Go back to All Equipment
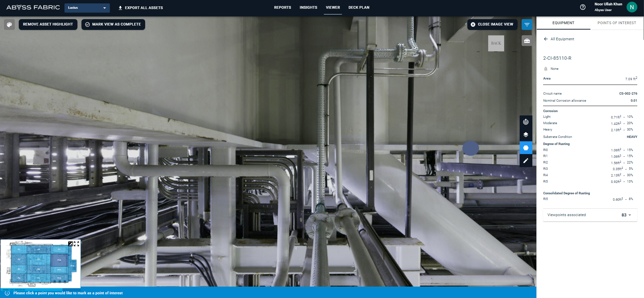This screenshot has width=644, height=298. (x=559, y=39)
